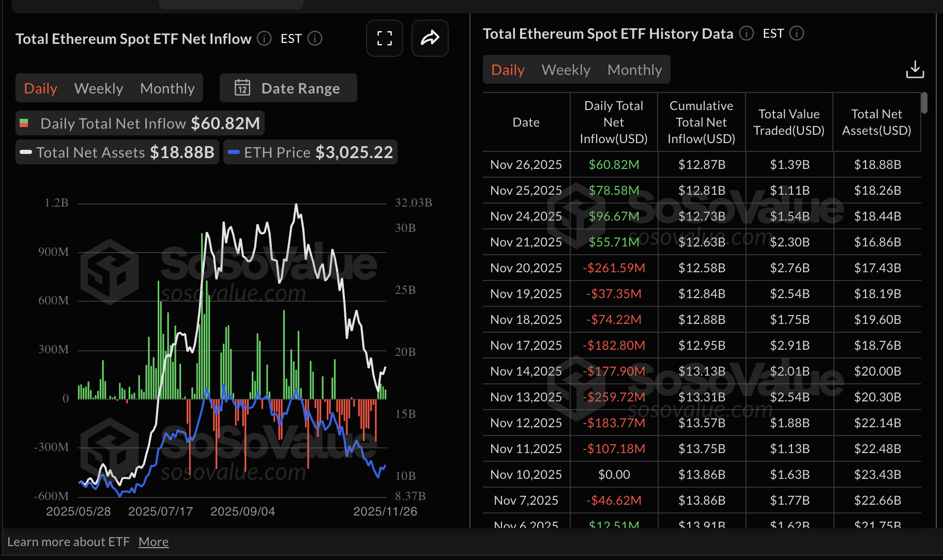The image size is (943, 560).
Task: Switch chart to Weekly view
Action: pos(98,88)
